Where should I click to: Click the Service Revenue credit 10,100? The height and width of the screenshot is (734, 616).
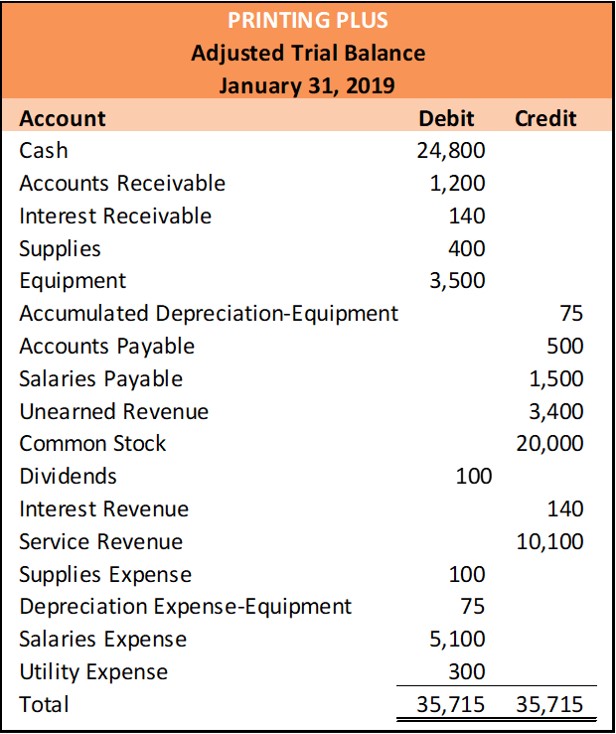click(x=550, y=541)
